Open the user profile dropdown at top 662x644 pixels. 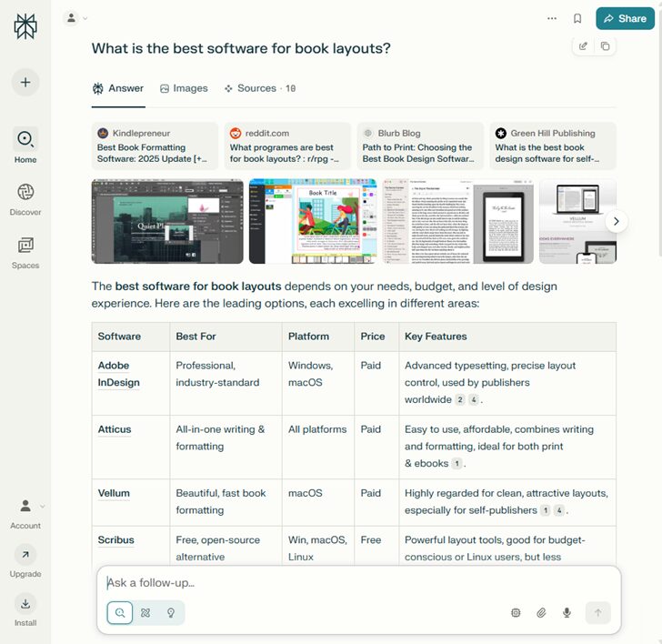click(75, 18)
